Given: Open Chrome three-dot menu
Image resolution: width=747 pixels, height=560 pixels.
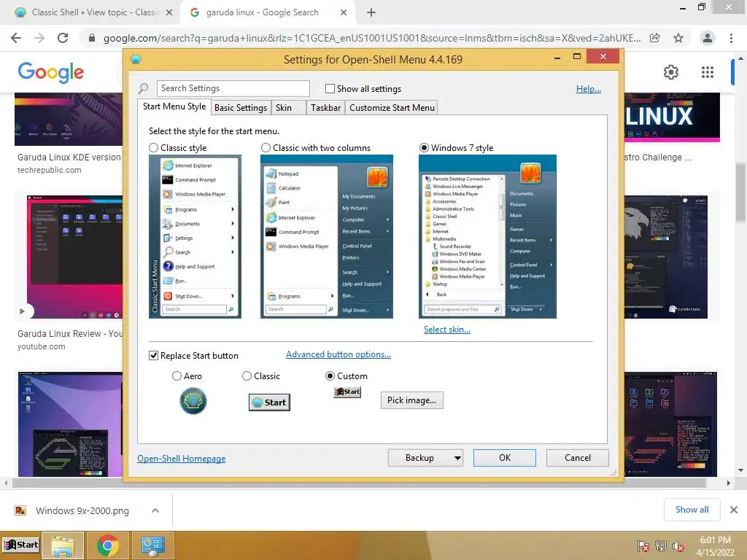Looking at the screenshot, I should click(x=731, y=38).
